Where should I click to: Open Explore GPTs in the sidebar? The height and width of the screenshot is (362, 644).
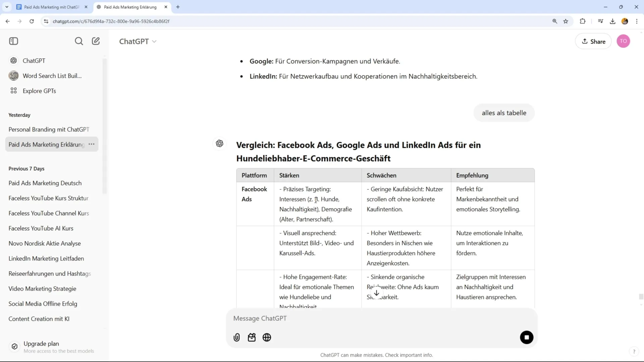click(52, 91)
